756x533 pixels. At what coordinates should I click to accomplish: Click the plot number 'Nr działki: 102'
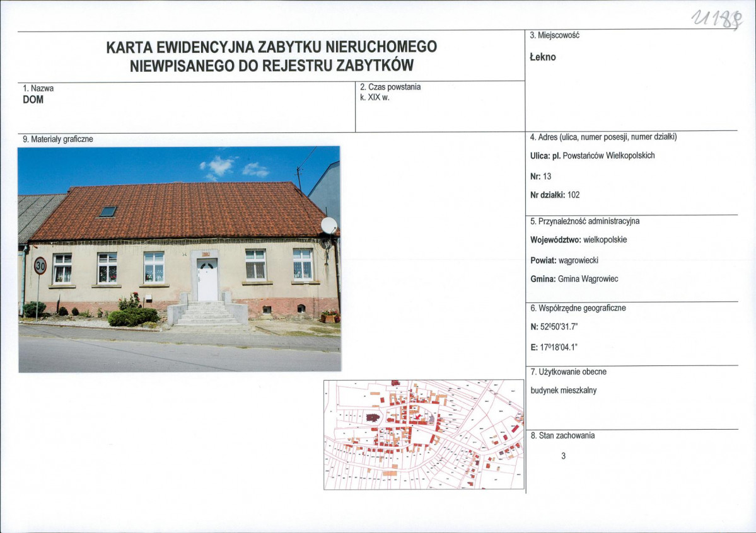click(x=555, y=195)
